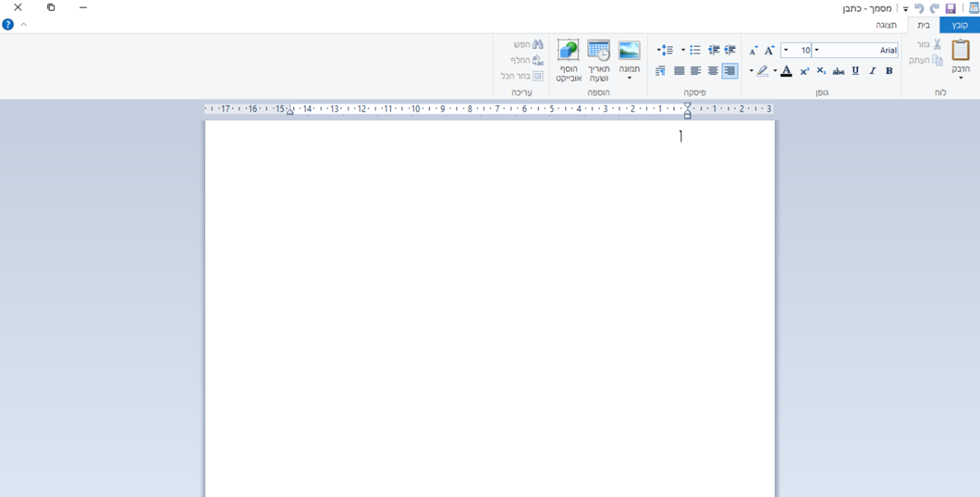Start a bulleted list
Image resolution: width=980 pixels, height=497 pixels.
pos(695,50)
